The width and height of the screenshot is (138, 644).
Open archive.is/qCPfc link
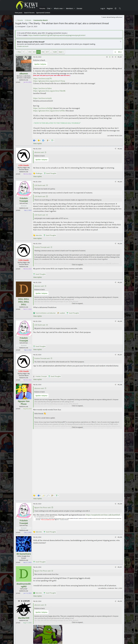tap(43, 78)
